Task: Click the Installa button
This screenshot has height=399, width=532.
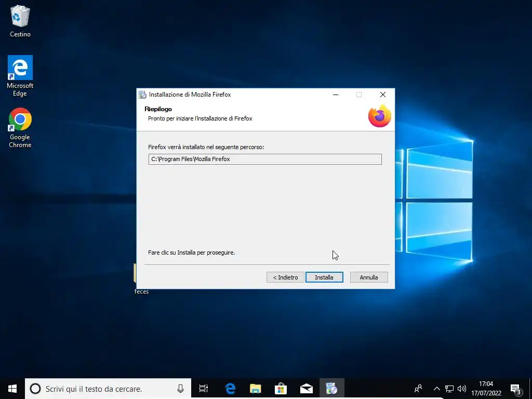Action: point(324,277)
